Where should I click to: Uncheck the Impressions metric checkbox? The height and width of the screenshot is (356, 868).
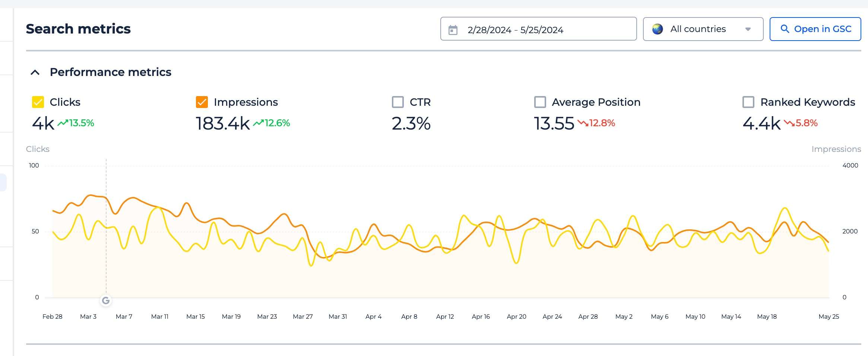(x=202, y=102)
